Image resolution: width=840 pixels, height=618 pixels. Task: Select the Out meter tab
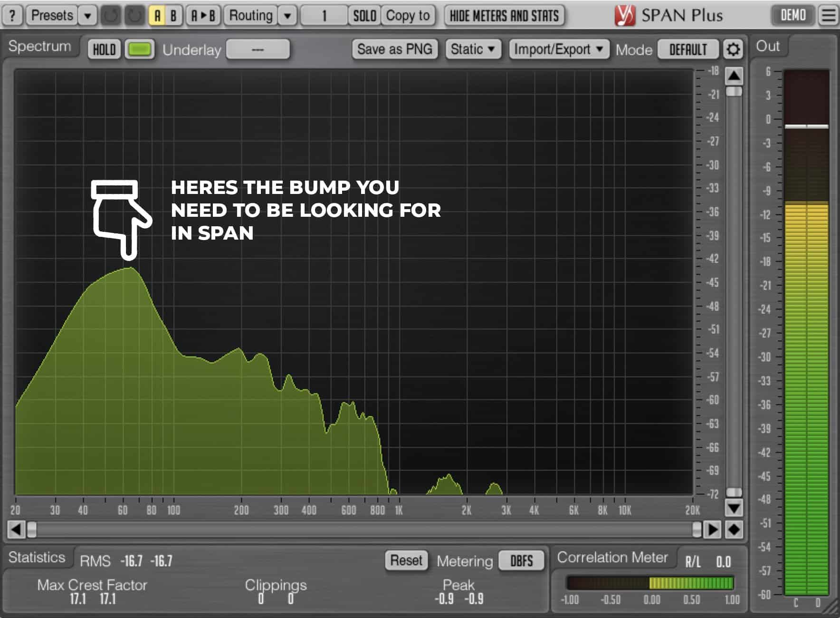coord(768,47)
